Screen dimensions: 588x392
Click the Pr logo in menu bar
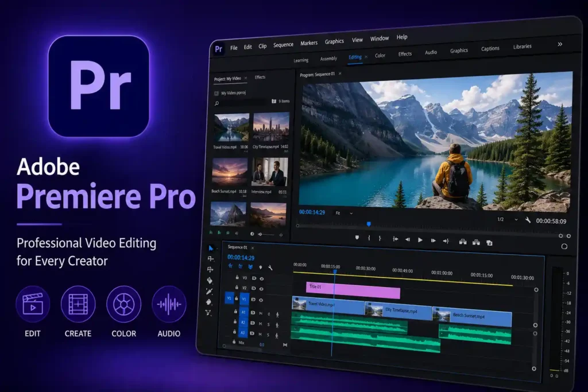click(219, 49)
